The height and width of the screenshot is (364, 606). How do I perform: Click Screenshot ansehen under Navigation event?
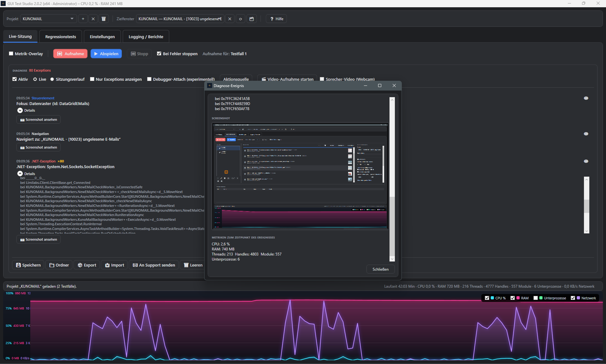coord(39,147)
